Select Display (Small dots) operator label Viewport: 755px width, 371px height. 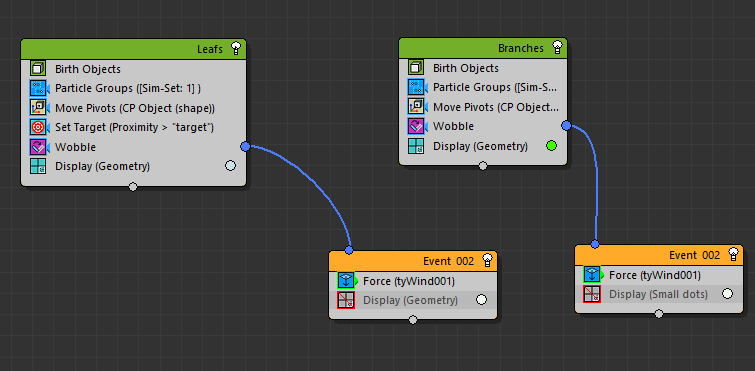pos(658,294)
